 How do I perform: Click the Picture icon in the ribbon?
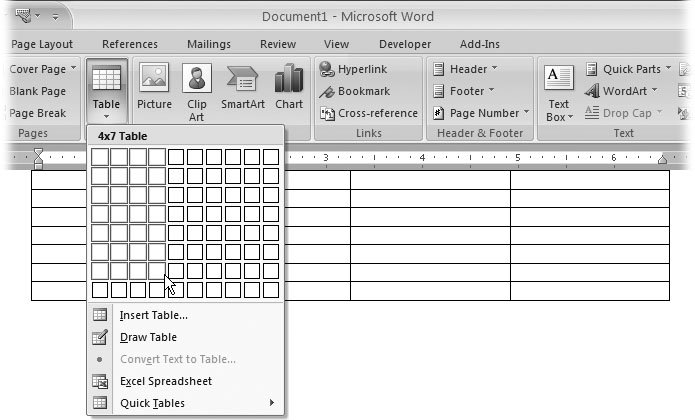point(154,86)
